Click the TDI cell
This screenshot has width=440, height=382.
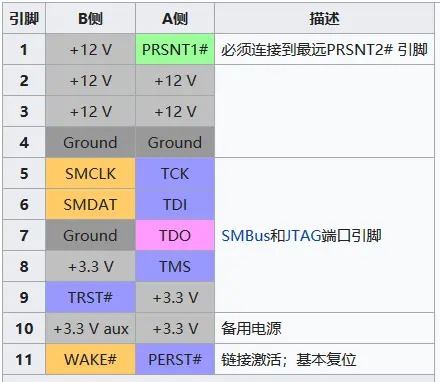pyautogui.click(x=175, y=204)
